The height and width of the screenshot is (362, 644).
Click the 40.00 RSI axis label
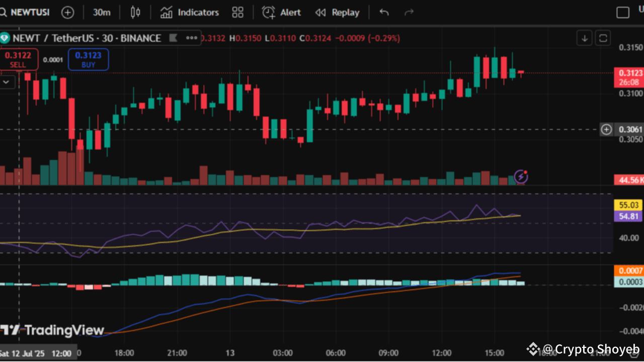629,238
